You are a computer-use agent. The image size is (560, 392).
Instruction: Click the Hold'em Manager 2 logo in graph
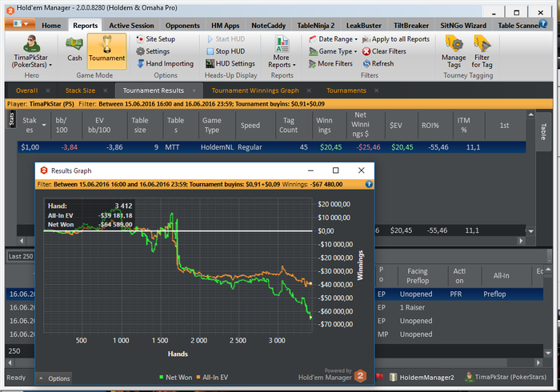click(360, 375)
